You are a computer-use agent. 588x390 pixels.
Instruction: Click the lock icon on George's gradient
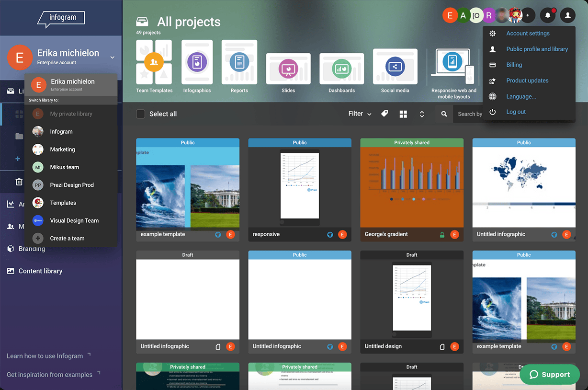[442, 235]
